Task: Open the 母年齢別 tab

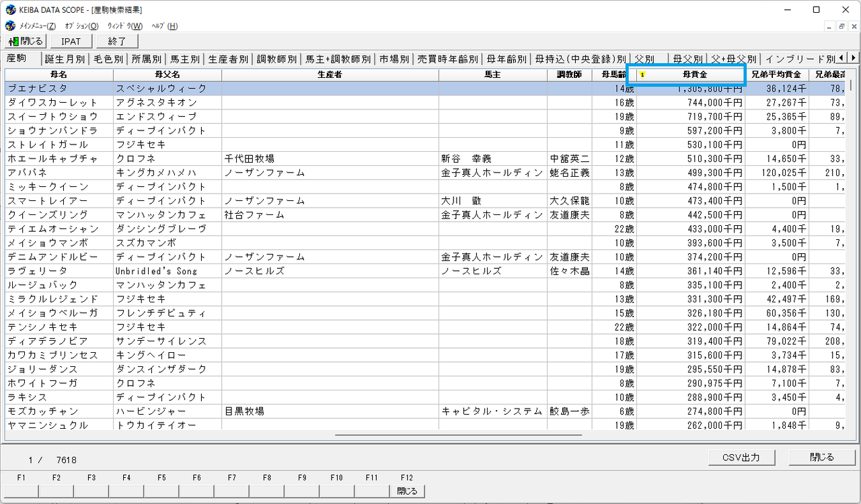Action: click(x=507, y=59)
